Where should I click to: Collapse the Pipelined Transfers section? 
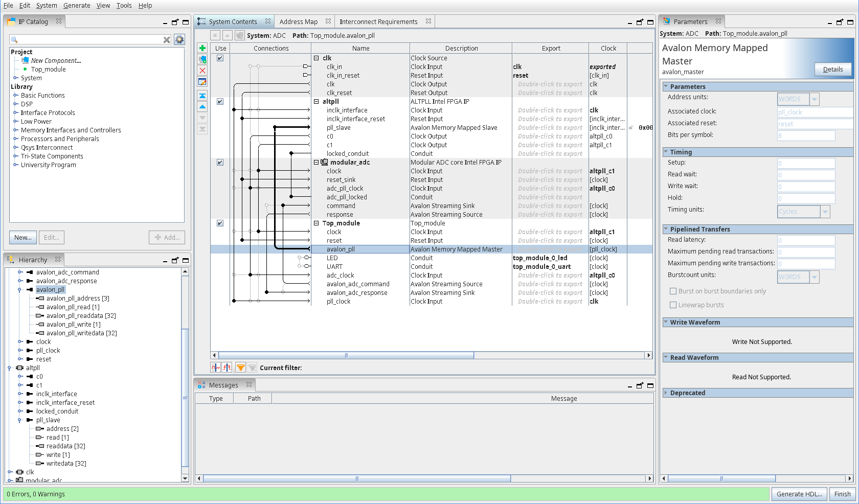click(x=666, y=230)
